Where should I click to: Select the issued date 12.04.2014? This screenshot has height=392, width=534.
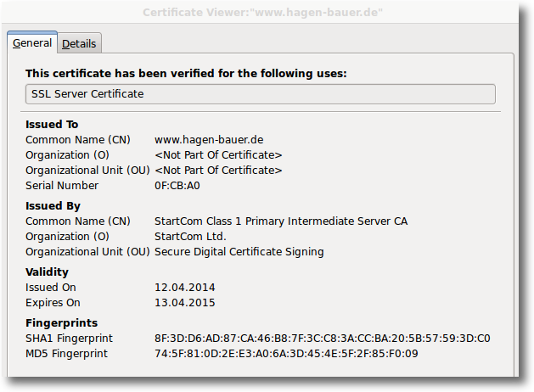click(x=185, y=287)
